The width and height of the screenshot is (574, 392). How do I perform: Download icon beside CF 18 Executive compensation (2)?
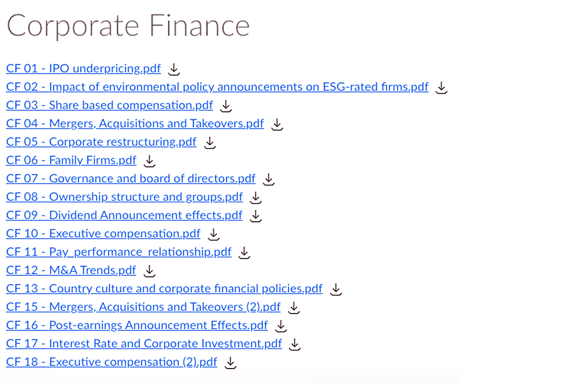pyautogui.click(x=231, y=362)
